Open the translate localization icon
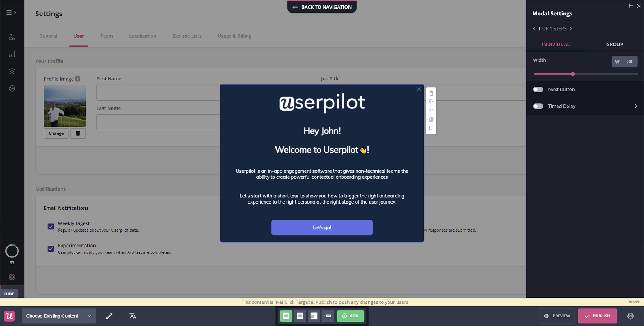Image resolution: width=644 pixels, height=326 pixels. [133, 316]
